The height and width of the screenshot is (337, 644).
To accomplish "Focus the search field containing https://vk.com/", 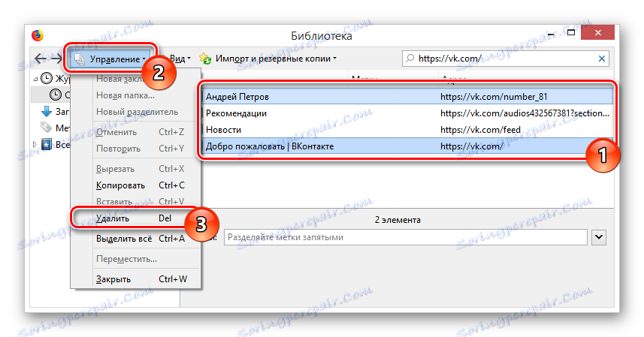I will tap(506, 59).
